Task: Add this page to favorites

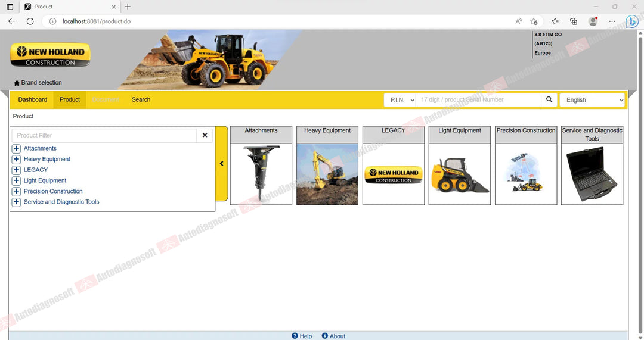Action: click(534, 21)
